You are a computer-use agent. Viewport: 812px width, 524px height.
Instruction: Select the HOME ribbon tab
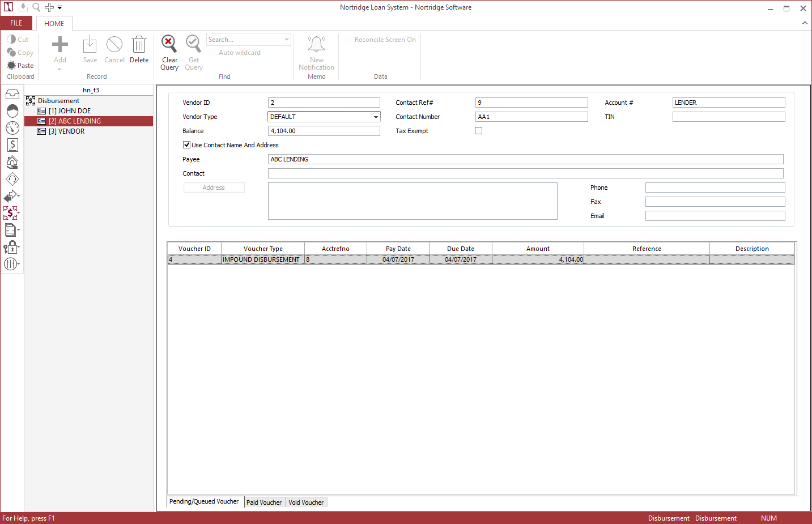(x=54, y=23)
